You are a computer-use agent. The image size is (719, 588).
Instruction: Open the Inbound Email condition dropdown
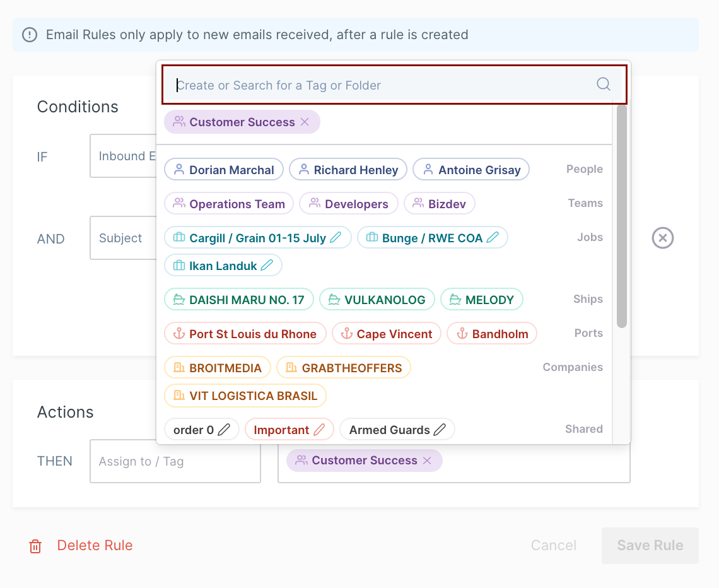point(124,156)
